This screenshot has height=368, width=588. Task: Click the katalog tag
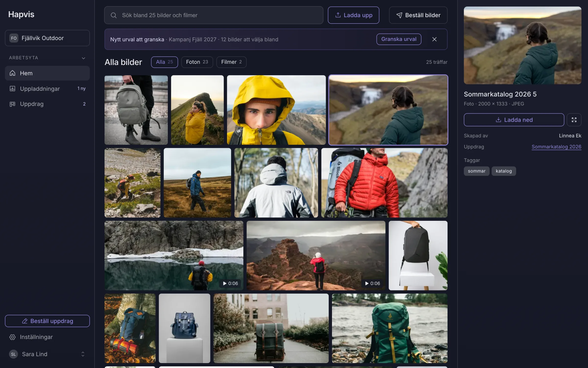tap(504, 171)
